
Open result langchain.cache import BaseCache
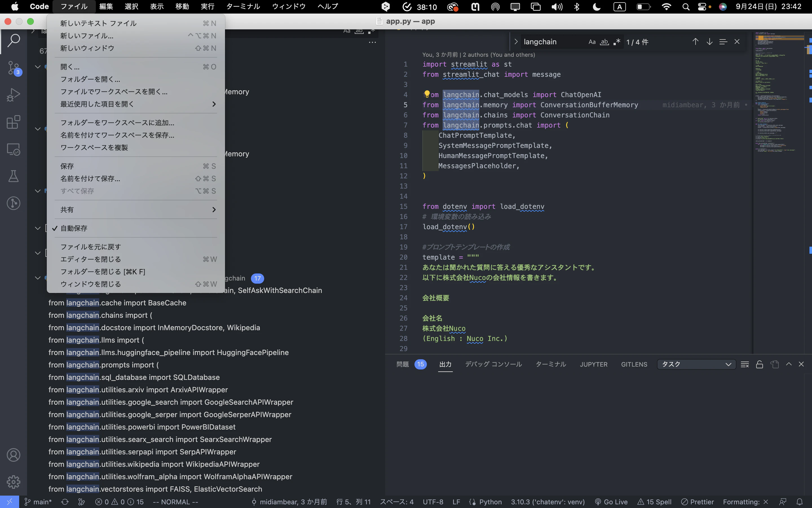click(x=118, y=303)
